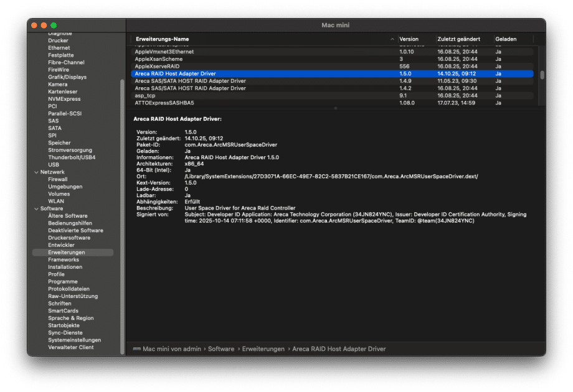The image size is (573, 392).
Task: Select SmartCards in the sidebar
Action: point(63,310)
